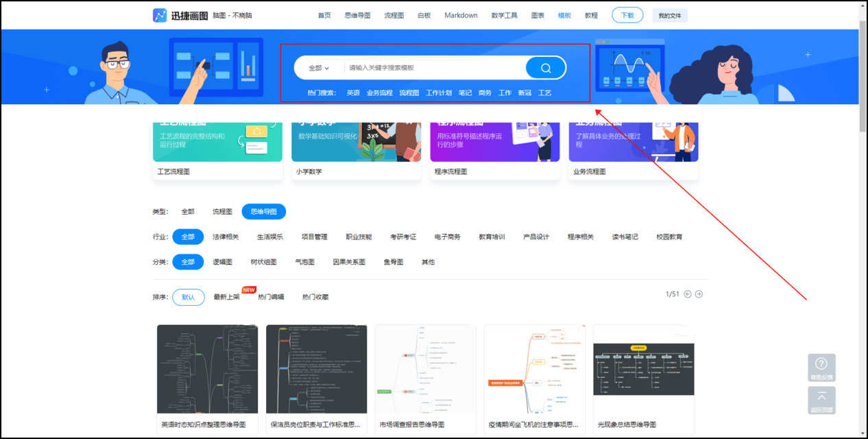Click hot search keyword 工作计划
868x439 pixels.
(439, 92)
